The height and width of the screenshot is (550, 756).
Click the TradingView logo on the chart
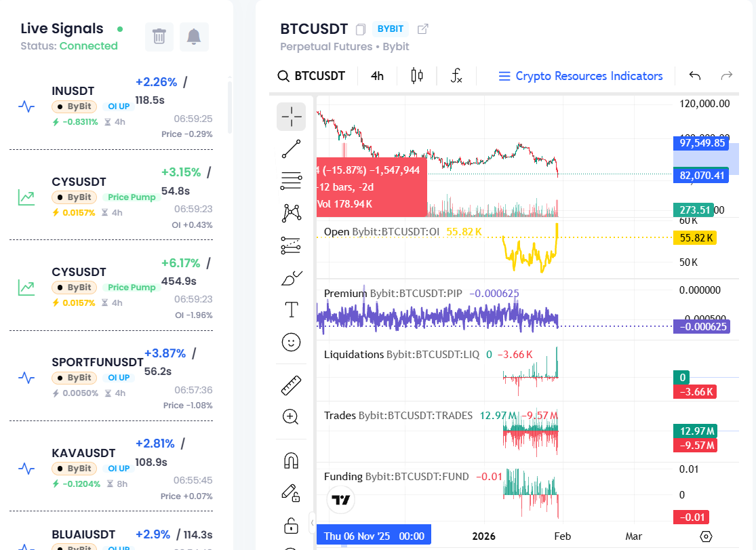341,500
